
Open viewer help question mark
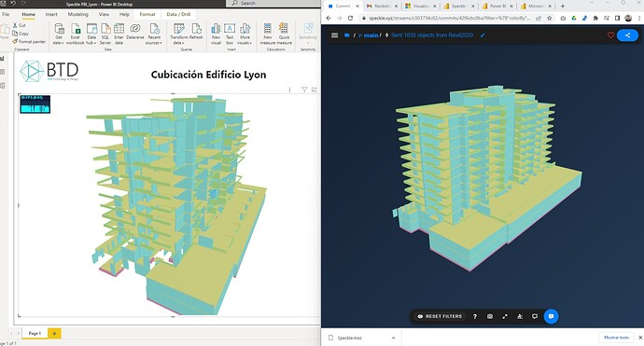pyautogui.click(x=475, y=316)
